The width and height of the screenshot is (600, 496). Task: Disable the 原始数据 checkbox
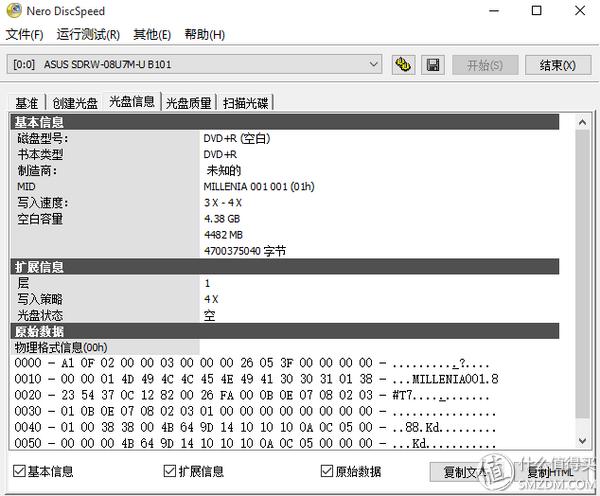tap(327, 471)
